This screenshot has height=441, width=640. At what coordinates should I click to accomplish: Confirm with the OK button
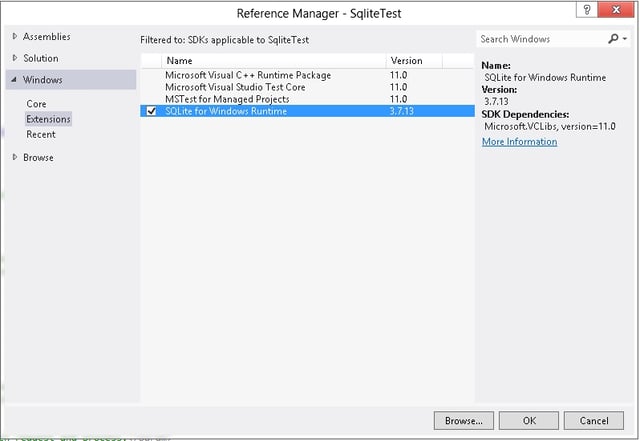pyautogui.click(x=529, y=421)
